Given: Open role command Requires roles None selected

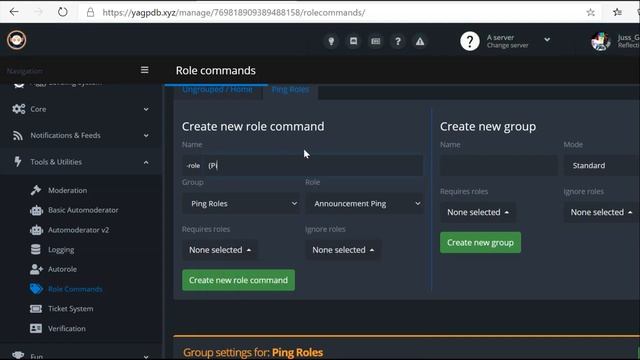Looking at the screenshot, I should (220, 250).
